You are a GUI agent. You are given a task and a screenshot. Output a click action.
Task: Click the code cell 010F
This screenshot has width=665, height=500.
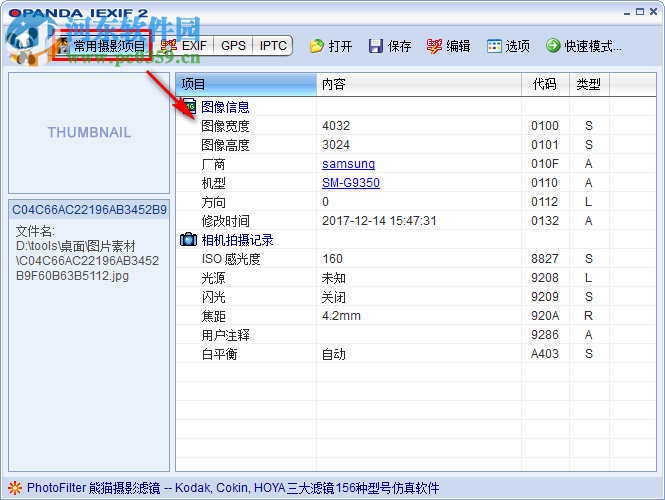tap(545, 164)
